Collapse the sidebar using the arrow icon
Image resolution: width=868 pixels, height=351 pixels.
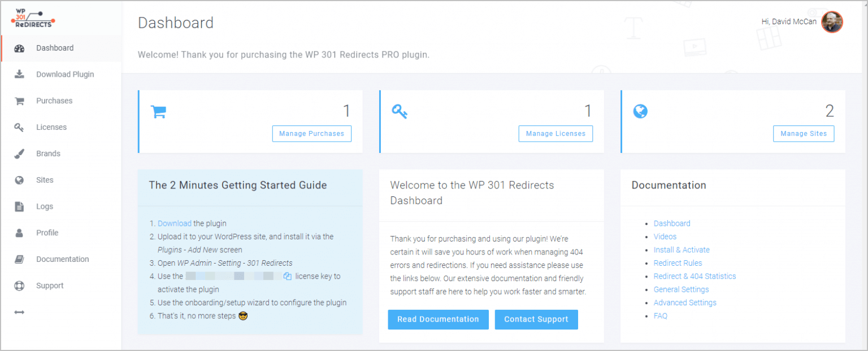pos(19,312)
